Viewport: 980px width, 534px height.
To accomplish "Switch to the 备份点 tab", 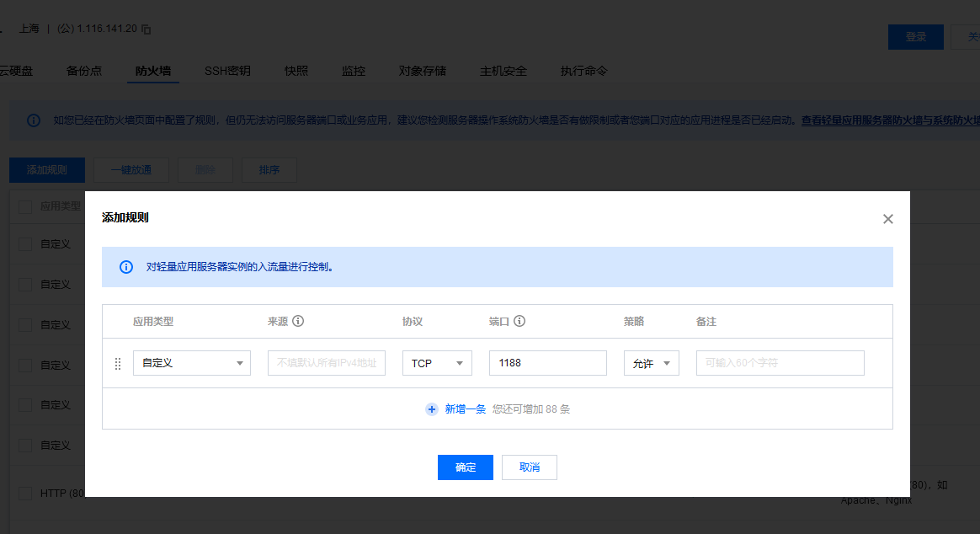I will click(83, 71).
